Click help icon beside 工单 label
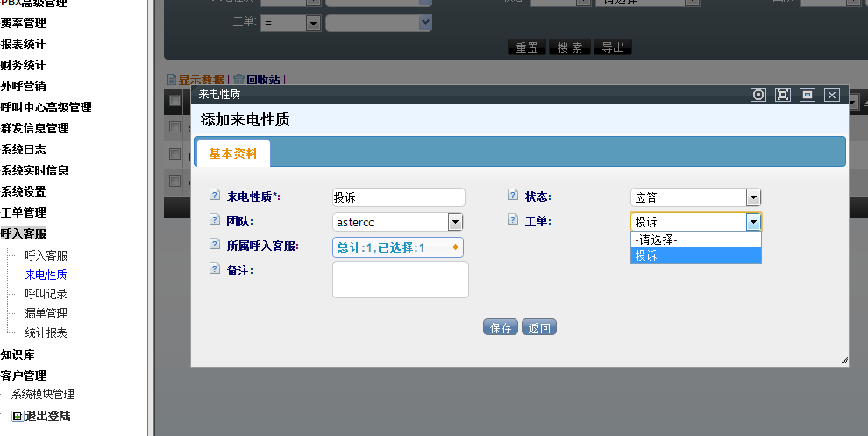 [x=513, y=220]
